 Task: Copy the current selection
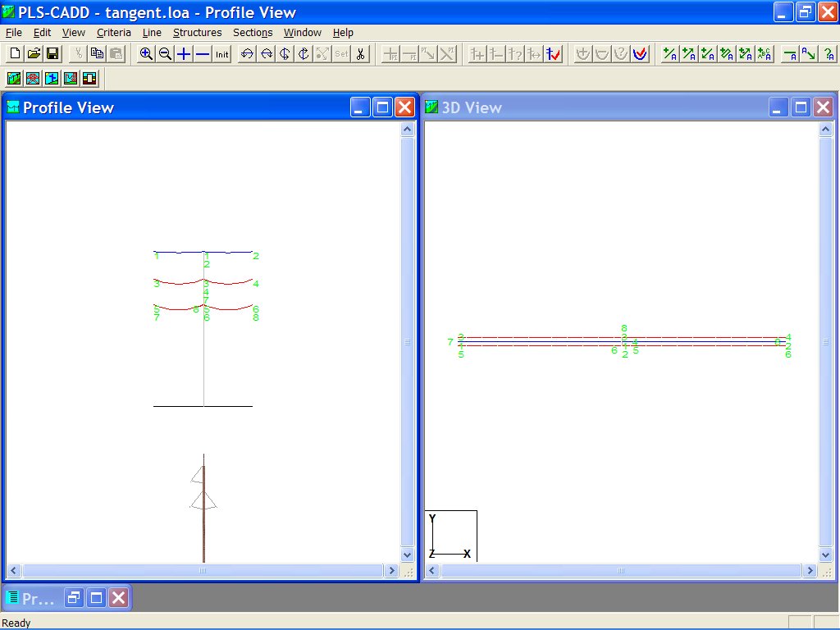coord(97,53)
